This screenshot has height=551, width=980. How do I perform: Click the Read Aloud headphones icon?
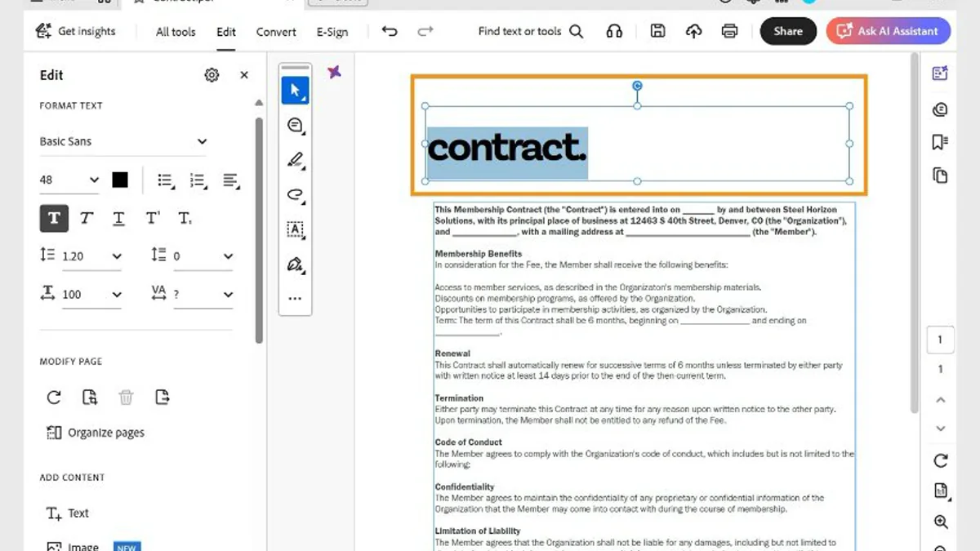pyautogui.click(x=614, y=32)
